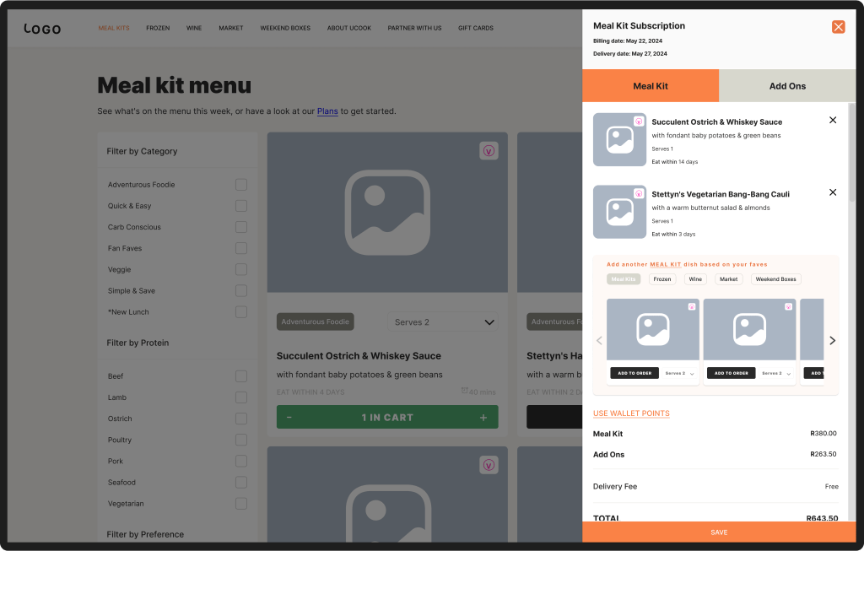The width and height of the screenshot is (864, 616).
Task: Open the Serves 2 dropdown on menu card
Action: (x=444, y=322)
